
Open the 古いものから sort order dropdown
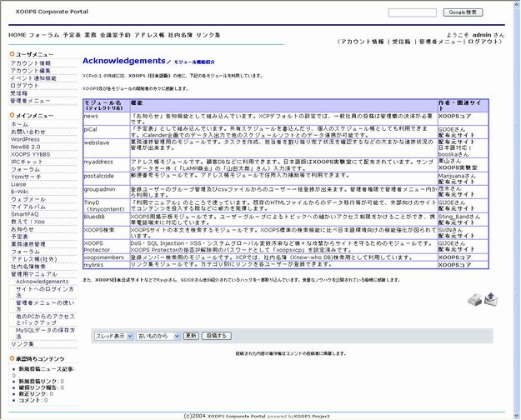pos(159,336)
